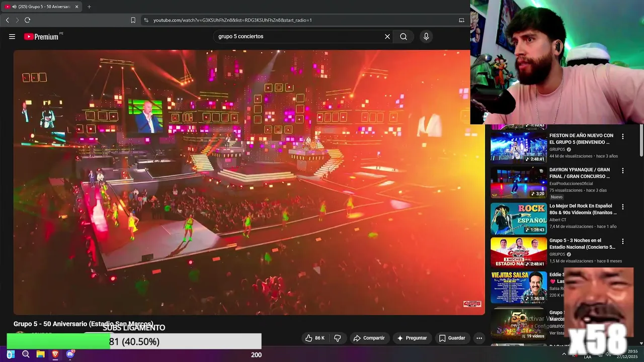Click video title Grupo 5 - 50 Aniversario
Screen dimensions: 644x362
click(x=84, y=324)
